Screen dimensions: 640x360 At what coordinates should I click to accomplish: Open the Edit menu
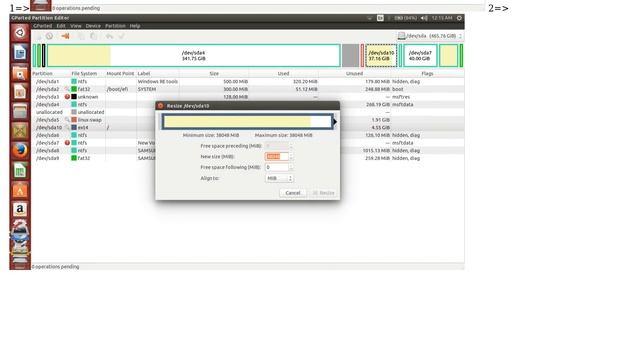click(61, 26)
